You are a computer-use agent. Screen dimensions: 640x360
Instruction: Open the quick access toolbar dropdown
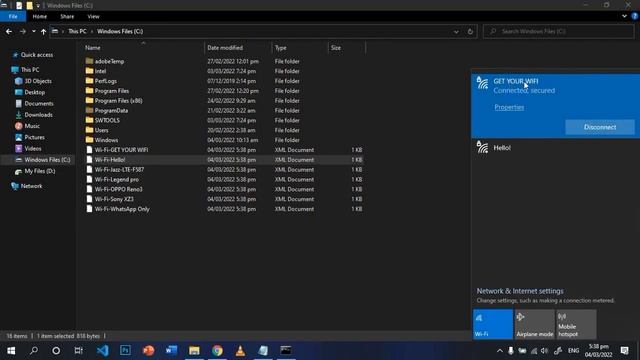38,5
